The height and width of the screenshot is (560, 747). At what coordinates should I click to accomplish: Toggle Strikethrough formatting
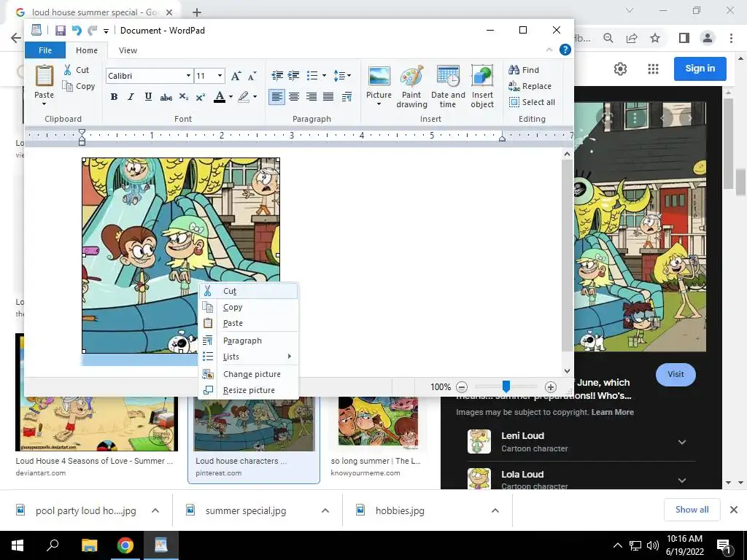[x=166, y=97]
